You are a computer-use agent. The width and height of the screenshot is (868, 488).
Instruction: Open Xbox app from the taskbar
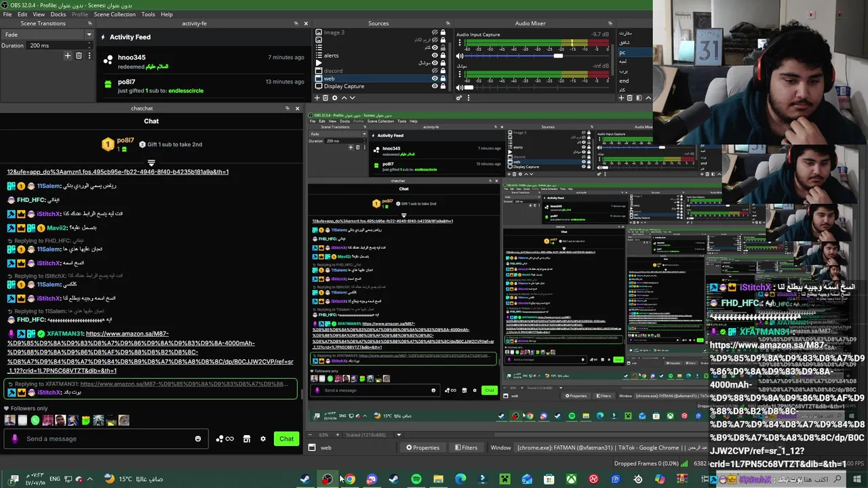click(572, 479)
